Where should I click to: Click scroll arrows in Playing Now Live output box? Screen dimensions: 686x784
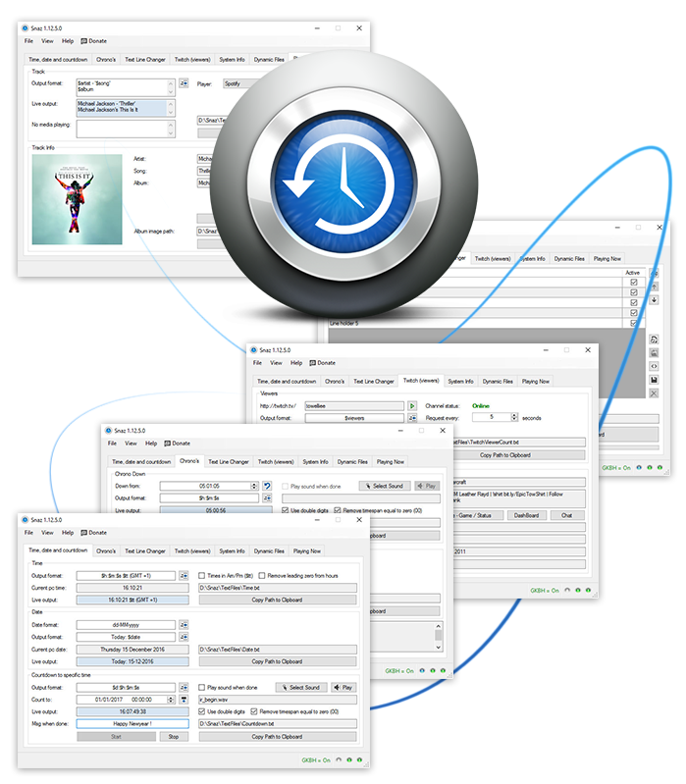tap(171, 108)
